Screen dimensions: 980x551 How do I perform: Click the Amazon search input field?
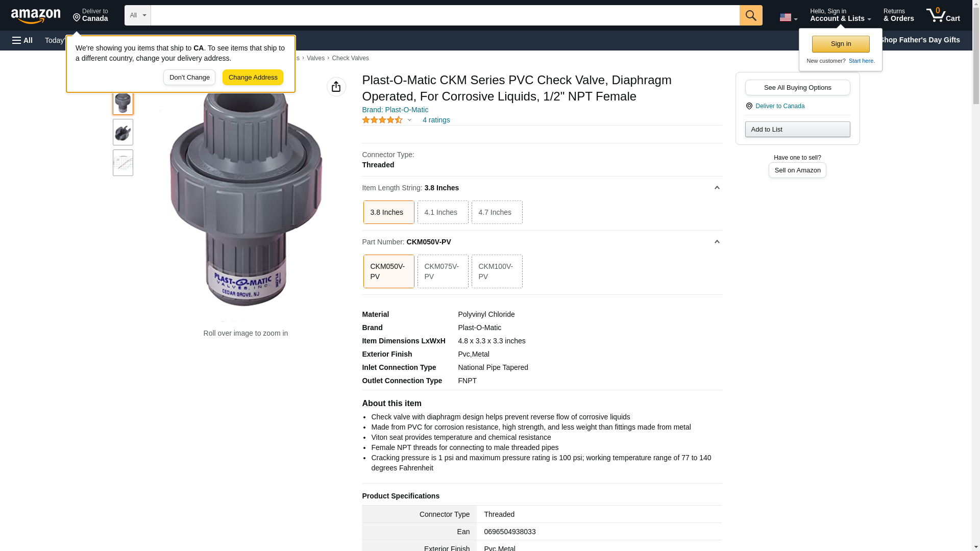tap(445, 15)
